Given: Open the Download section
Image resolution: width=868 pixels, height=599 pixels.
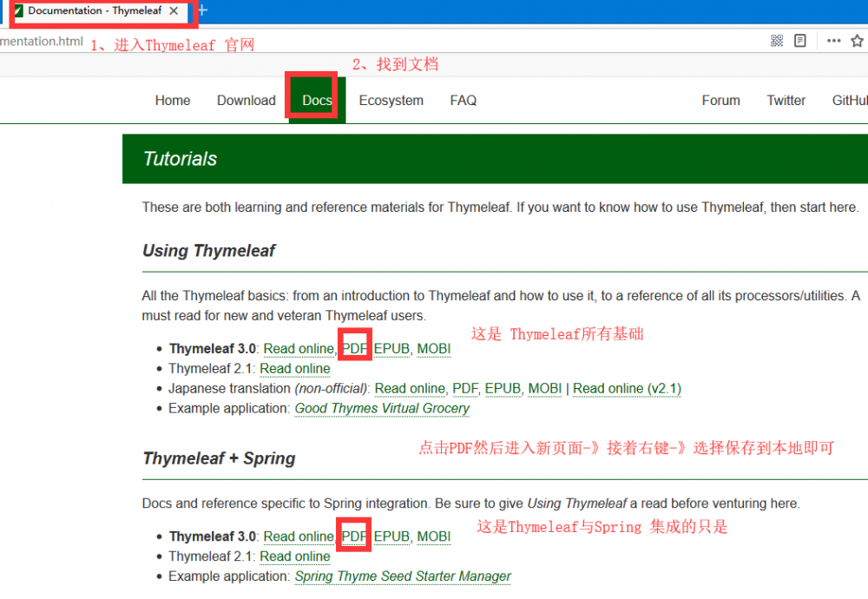Looking at the screenshot, I should click(246, 100).
